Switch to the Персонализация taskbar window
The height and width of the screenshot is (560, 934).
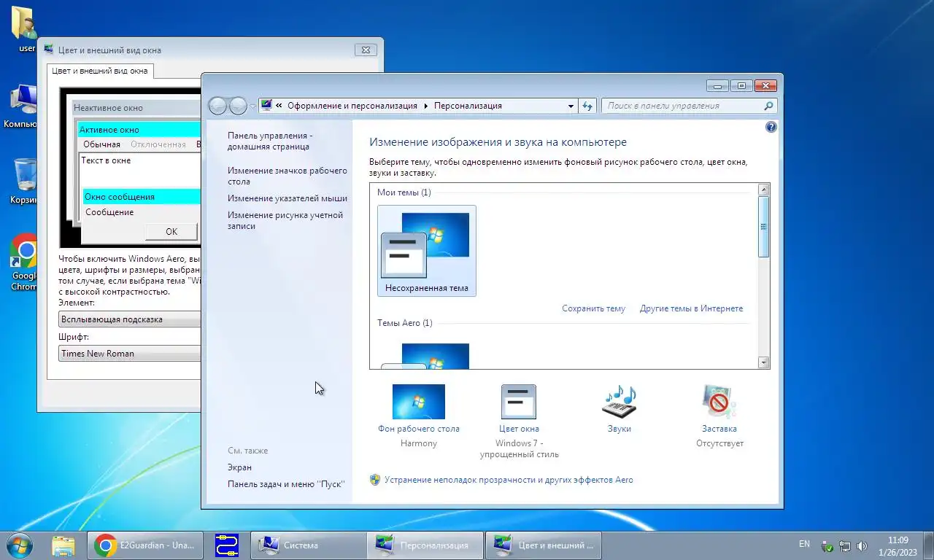[x=425, y=545]
